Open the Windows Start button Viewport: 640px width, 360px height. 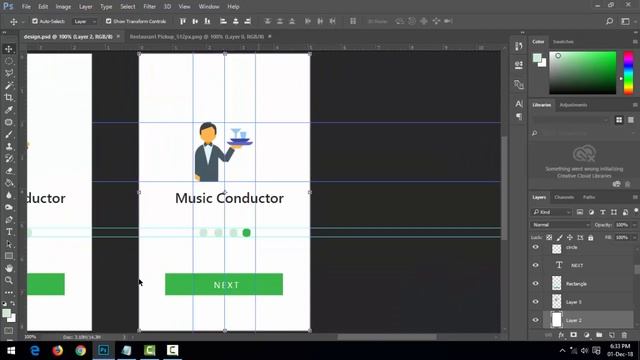(11, 350)
